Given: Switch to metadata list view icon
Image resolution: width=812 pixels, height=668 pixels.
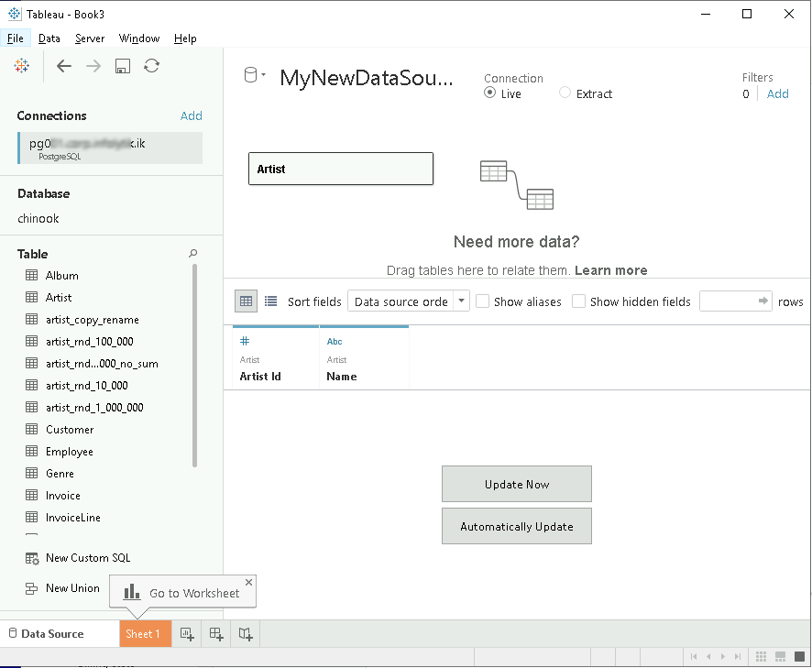Looking at the screenshot, I should click(271, 301).
